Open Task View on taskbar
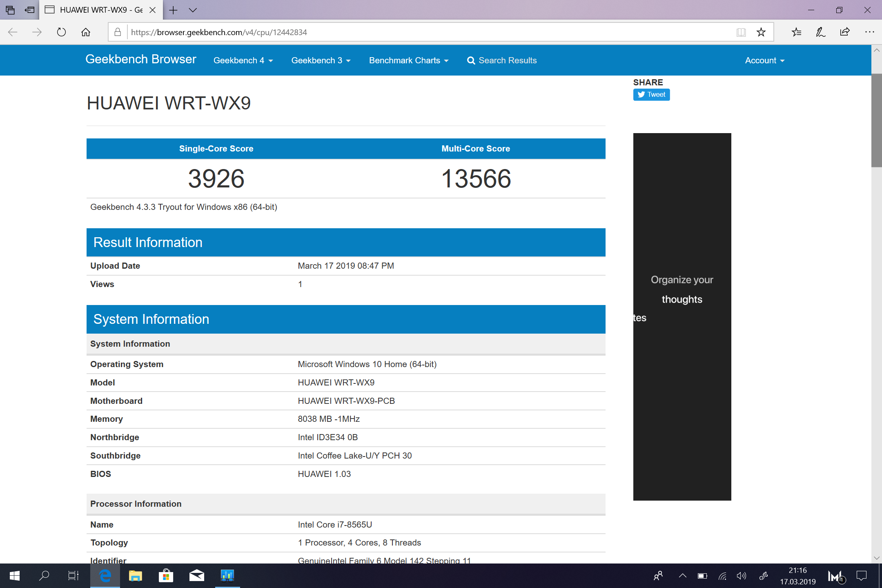The height and width of the screenshot is (588, 882). (73, 576)
